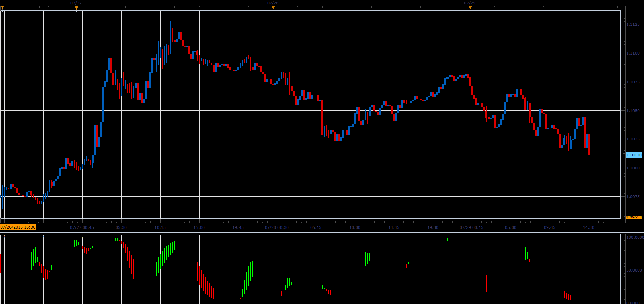644x304 pixels.
Task: Click the 09:45 time axis label
Action: [x=549, y=227]
